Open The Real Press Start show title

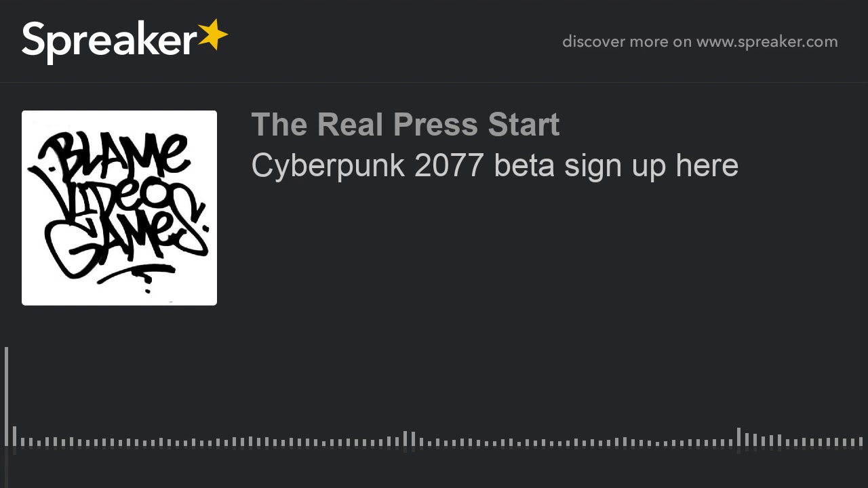(x=405, y=125)
